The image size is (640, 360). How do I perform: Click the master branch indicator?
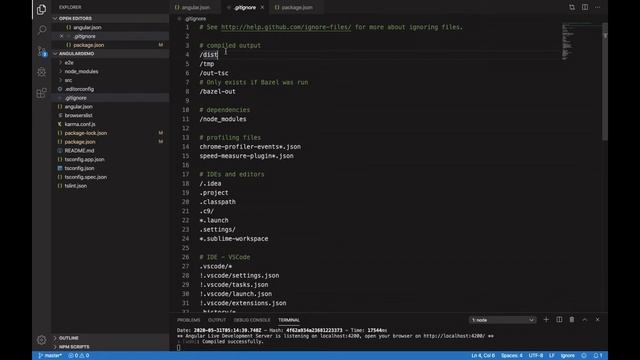[50, 356]
